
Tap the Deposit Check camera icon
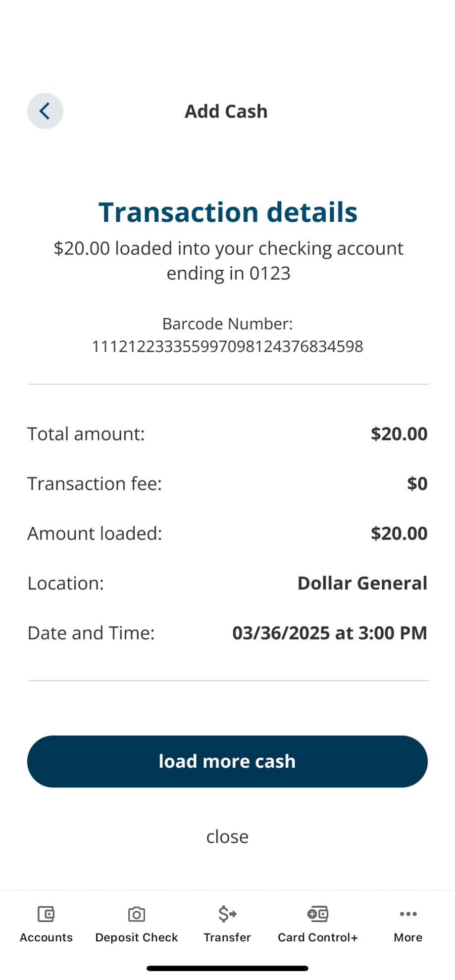point(137,914)
